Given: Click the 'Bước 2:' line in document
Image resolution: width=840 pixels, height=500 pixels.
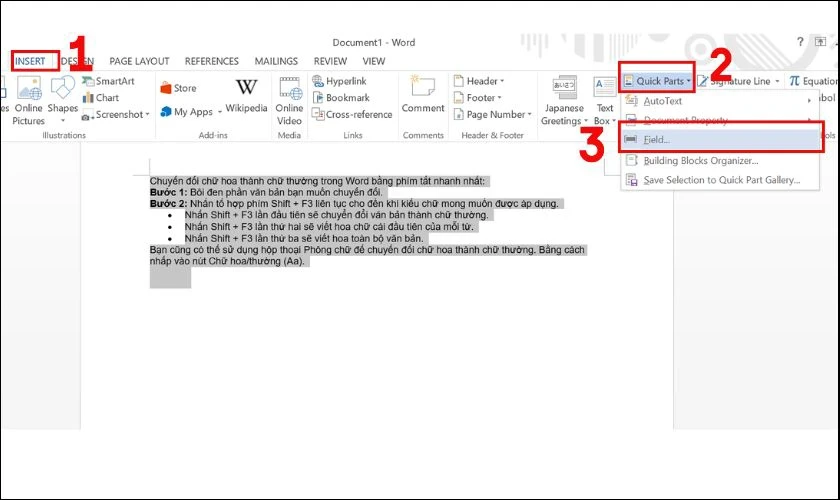Looking at the screenshot, I should [354, 204].
